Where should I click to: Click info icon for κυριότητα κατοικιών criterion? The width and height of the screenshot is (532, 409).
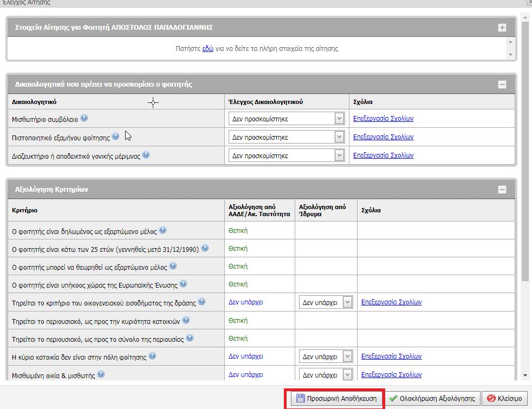(186, 320)
